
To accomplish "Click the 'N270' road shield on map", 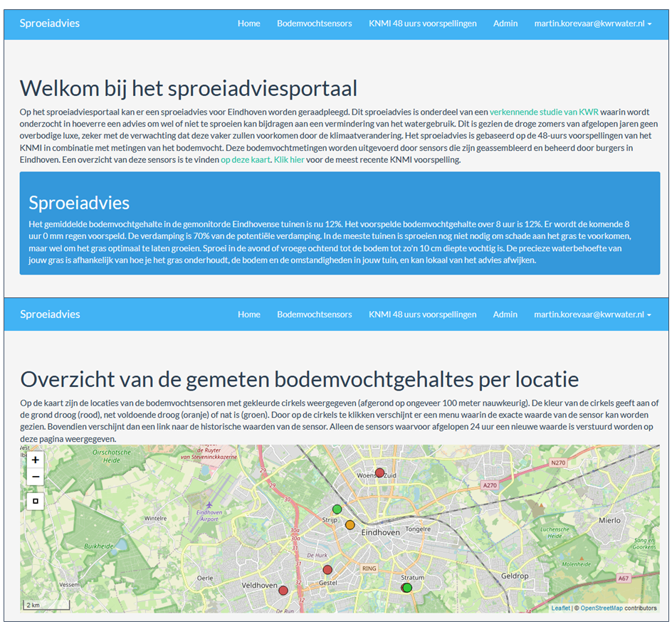I will click(x=558, y=462).
